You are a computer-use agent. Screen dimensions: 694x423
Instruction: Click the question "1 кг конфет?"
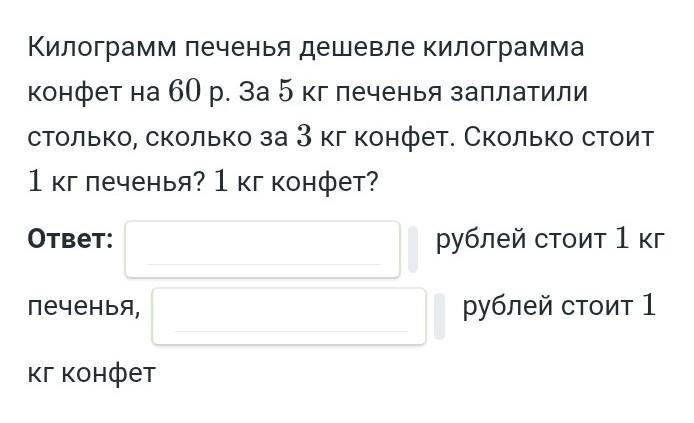pyautogui.click(x=296, y=182)
